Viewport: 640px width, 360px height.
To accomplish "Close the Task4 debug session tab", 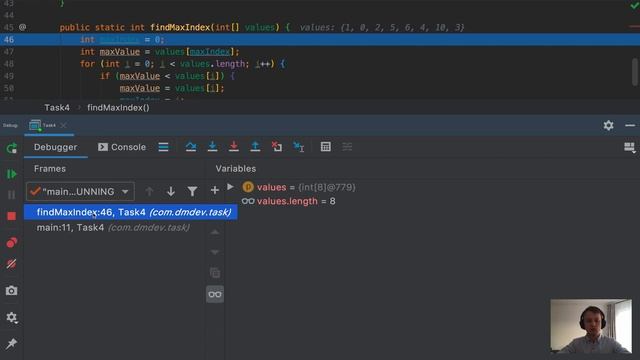I will click(63, 125).
